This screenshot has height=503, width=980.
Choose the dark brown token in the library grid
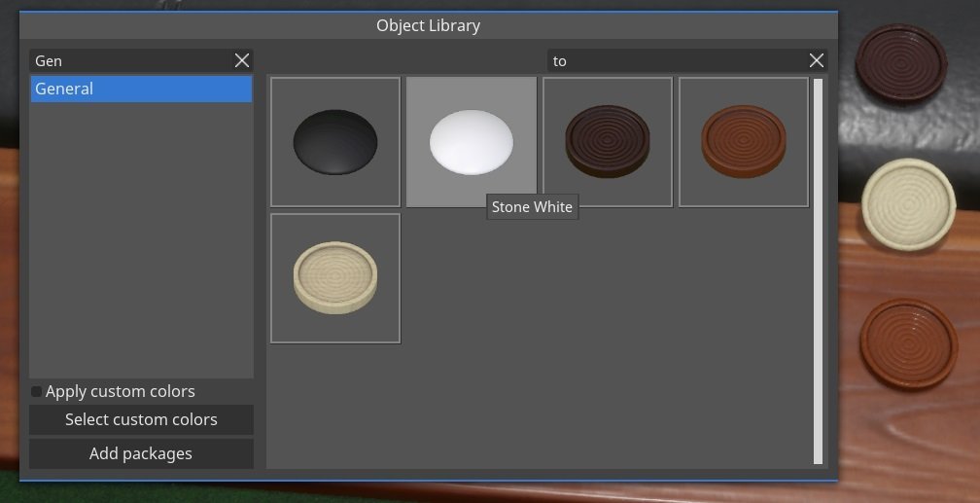pos(608,142)
